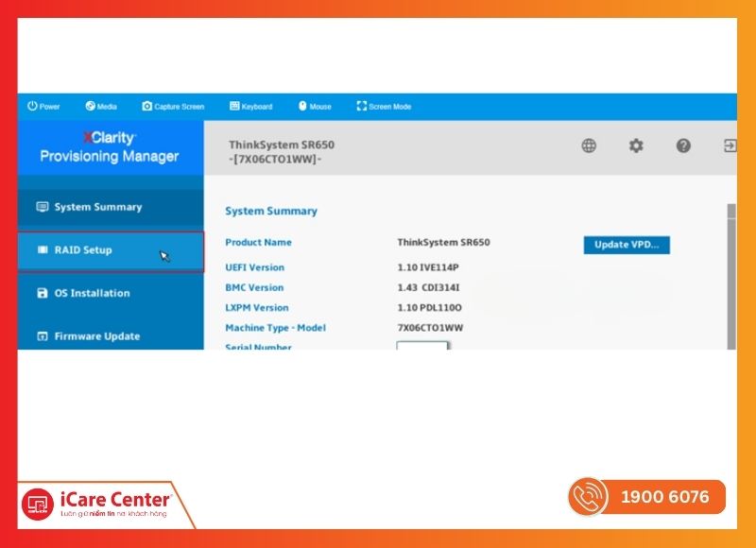756x548 pixels.
Task: Click the vertical scrollbar in the summary panel
Action: coord(731,276)
